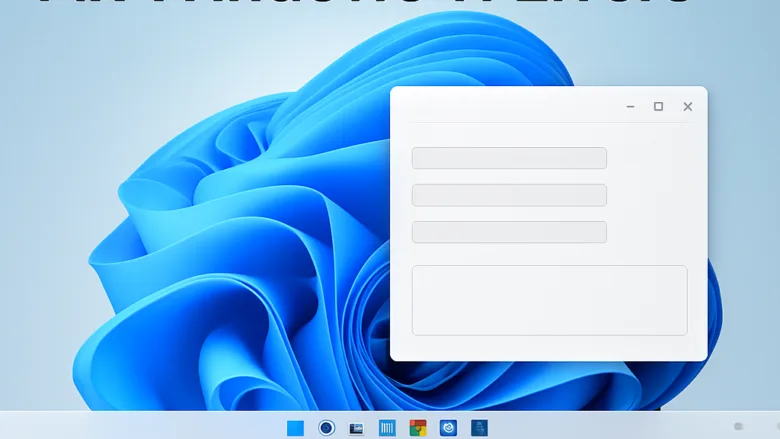
Task: Minimize the dialog window
Action: (630, 106)
